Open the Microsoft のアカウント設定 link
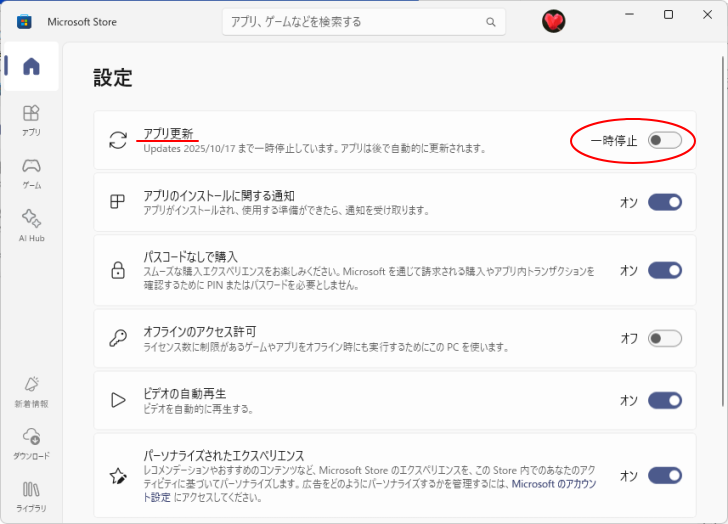The image size is (728, 524). [x=554, y=484]
